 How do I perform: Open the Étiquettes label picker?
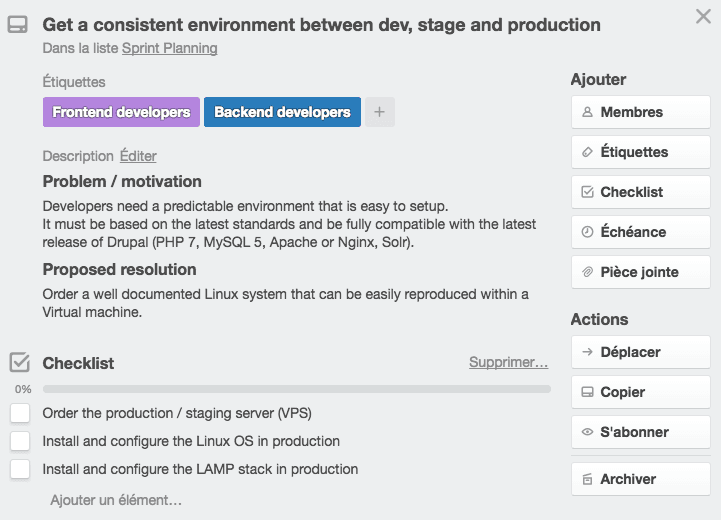pyautogui.click(x=640, y=152)
